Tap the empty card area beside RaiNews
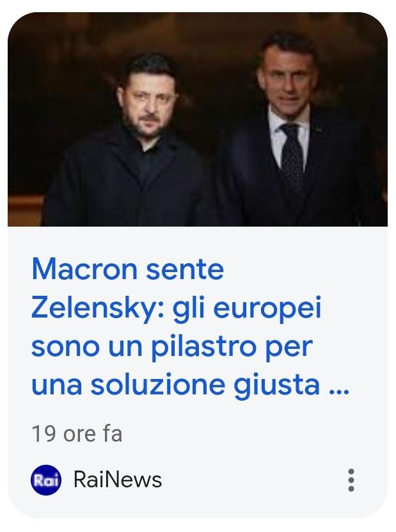 pos(254,480)
